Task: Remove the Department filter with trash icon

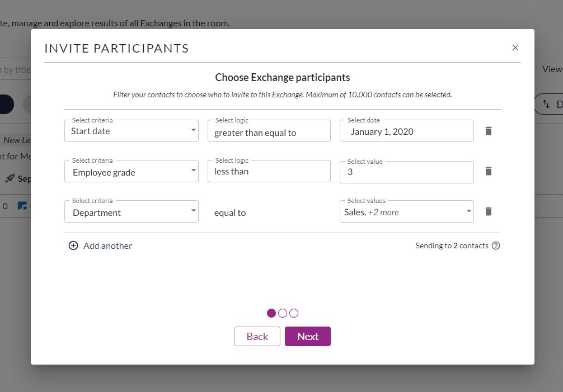Action: (x=489, y=211)
